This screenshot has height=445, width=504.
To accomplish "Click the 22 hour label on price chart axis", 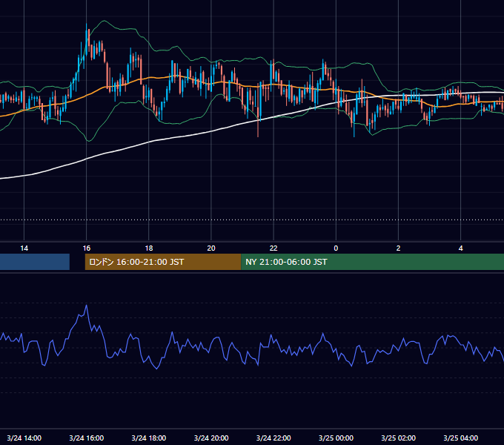I will pos(273,248).
